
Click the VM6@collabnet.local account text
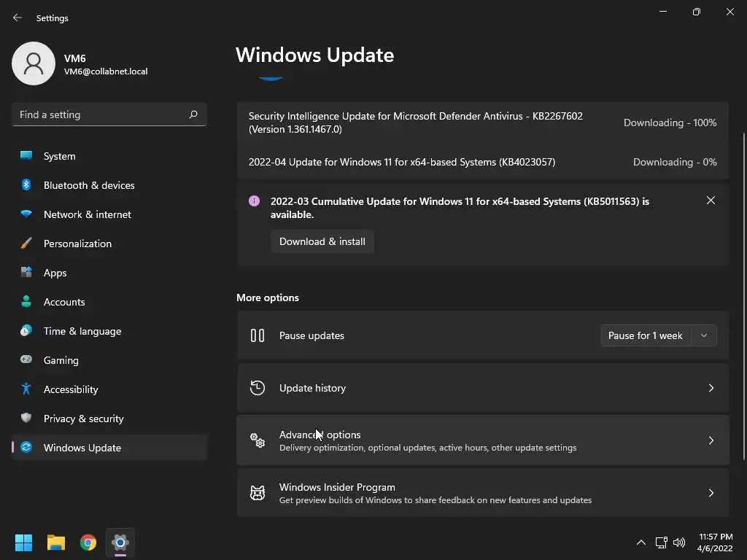pyautogui.click(x=106, y=71)
